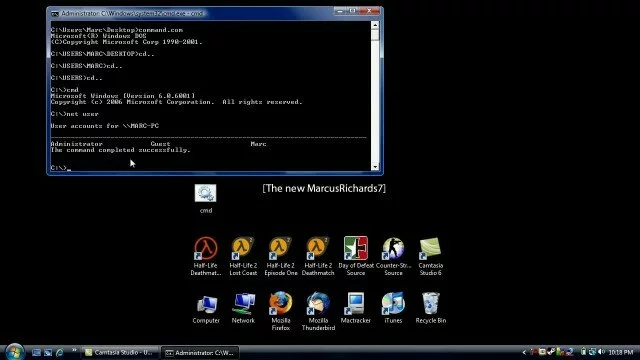Select the Network desktop icon
Viewport: 640px width, 360px height.
[x=243, y=308]
